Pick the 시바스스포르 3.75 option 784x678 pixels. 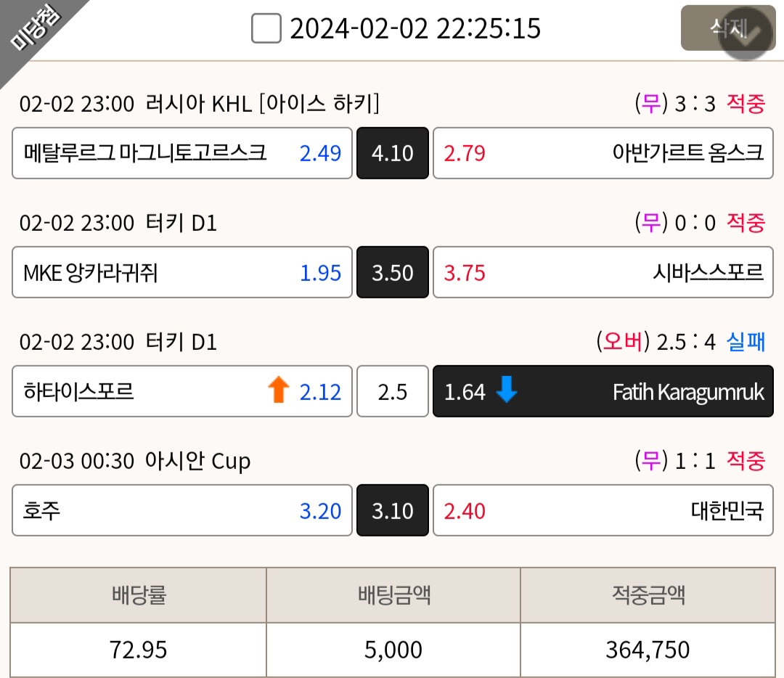point(603,272)
